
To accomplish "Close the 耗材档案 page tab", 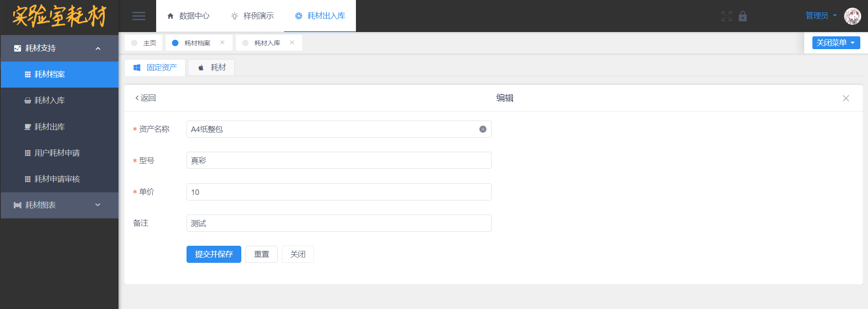I will coord(222,42).
